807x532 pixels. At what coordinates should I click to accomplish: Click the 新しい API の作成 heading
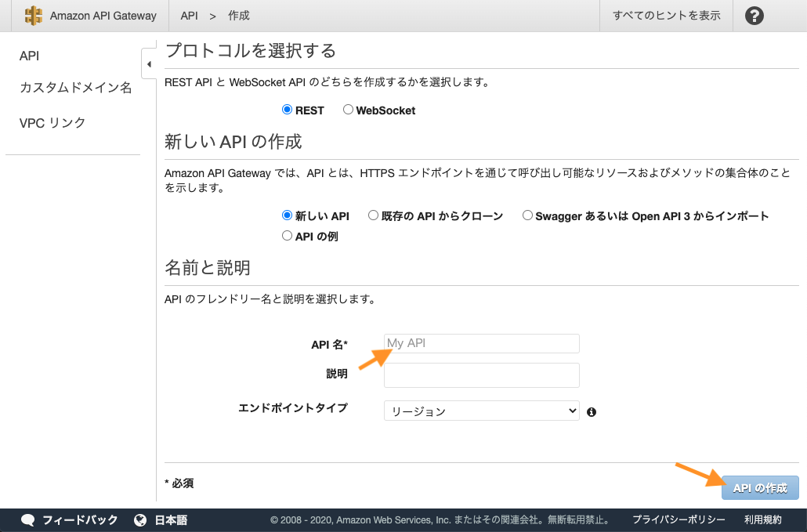[x=233, y=142]
